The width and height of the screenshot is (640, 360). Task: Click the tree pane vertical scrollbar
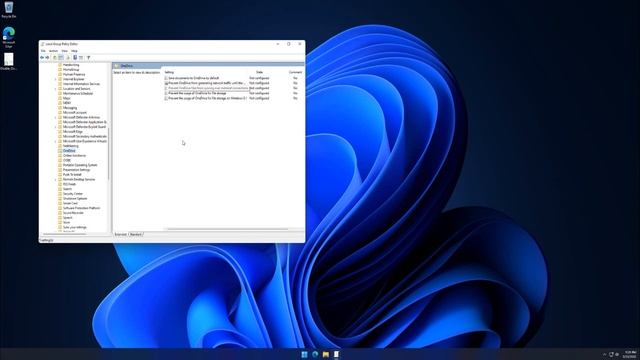point(109,154)
